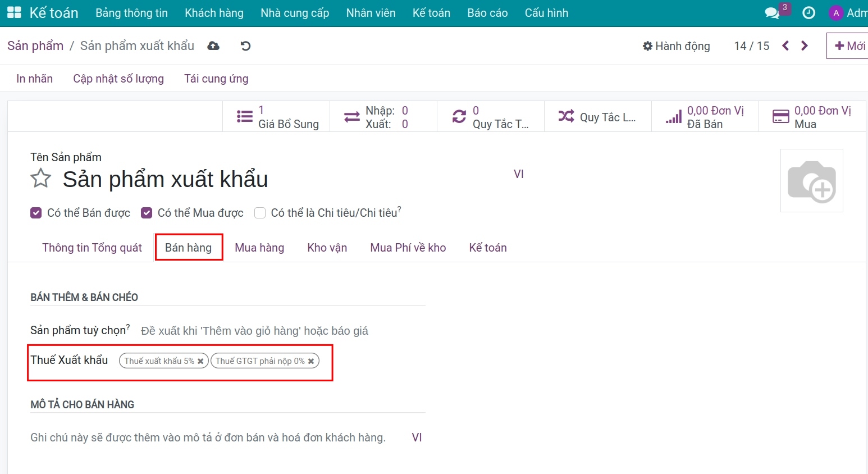This screenshot has height=474, width=868.
Task: Open the Quy Tắc T... stat button
Action: (x=491, y=117)
